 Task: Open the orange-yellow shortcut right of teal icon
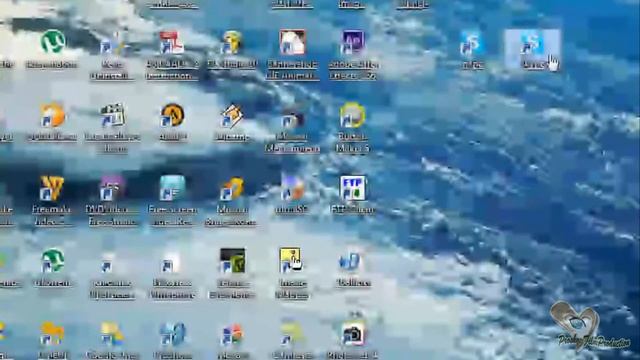pyautogui.click(x=232, y=189)
